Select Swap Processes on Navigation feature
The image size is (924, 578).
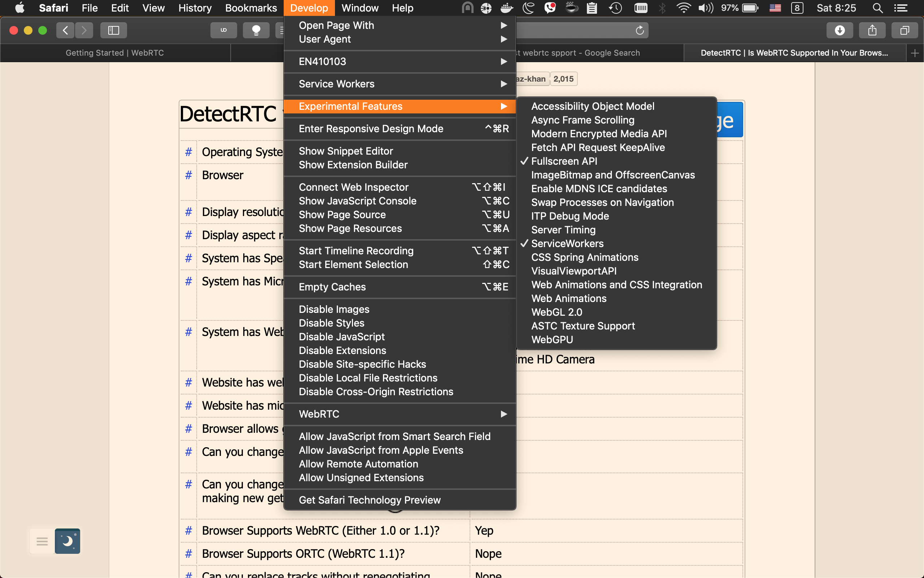coord(616,203)
